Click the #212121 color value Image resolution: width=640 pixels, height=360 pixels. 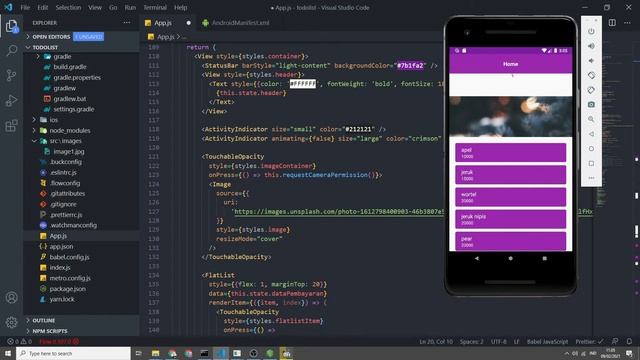click(358, 129)
